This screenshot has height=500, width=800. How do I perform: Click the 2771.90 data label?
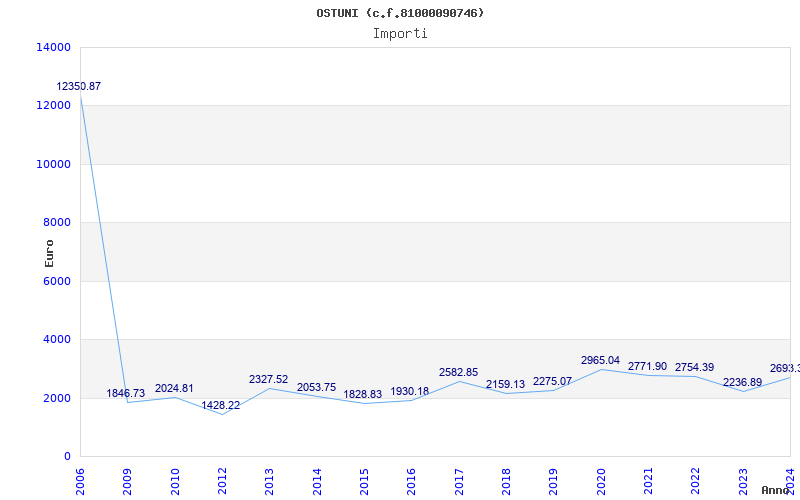(647, 366)
